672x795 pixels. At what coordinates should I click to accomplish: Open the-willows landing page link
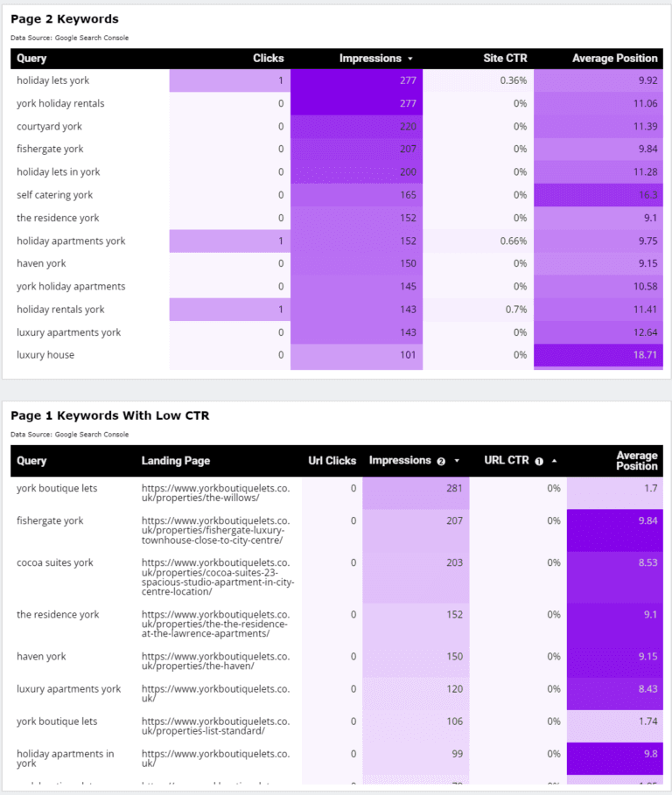tap(215, 492)
